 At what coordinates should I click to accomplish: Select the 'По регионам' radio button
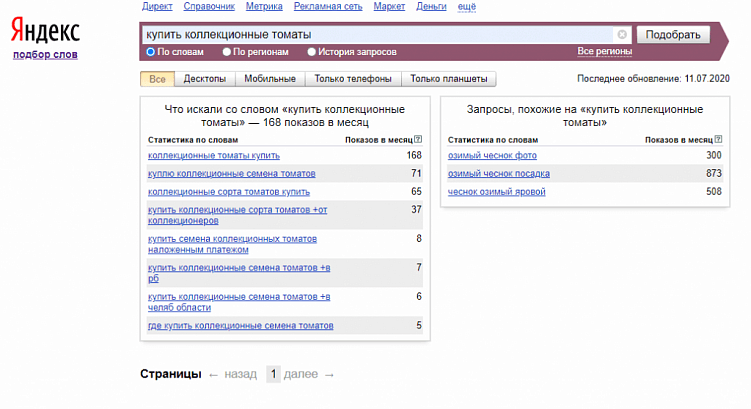point(227,52)
